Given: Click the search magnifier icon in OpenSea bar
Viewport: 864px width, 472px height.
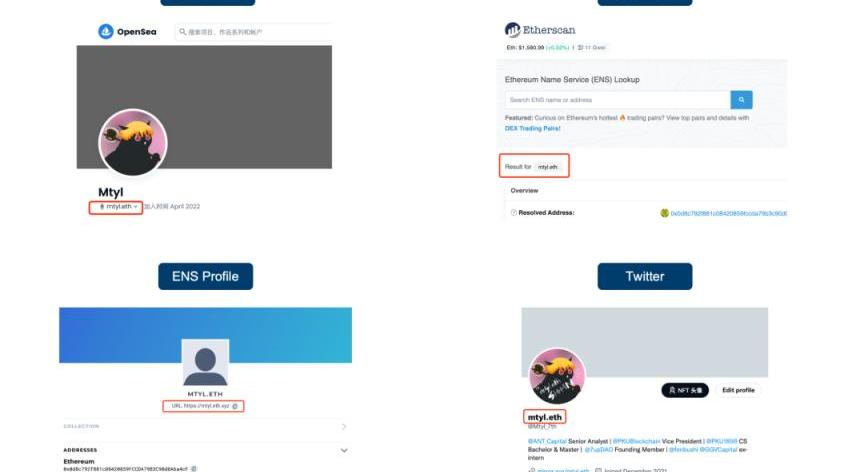Looking at the screenshot, I should pos(182,32).
